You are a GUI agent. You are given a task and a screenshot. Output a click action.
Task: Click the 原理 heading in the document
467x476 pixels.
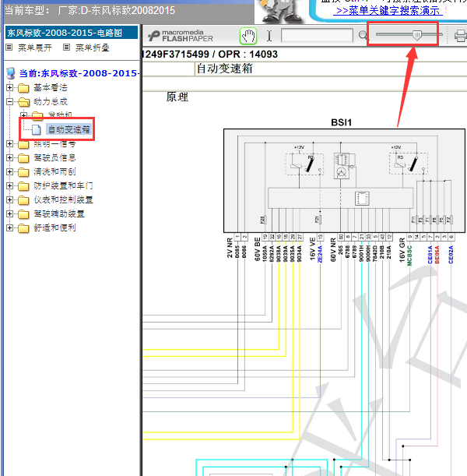(x=177, y=97)
